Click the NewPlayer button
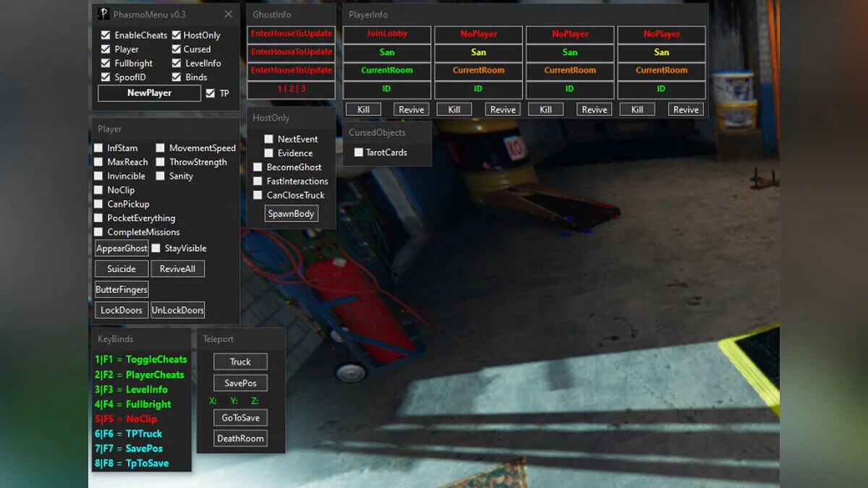This screenshot has height=488, width=868. tap(149, 93)
